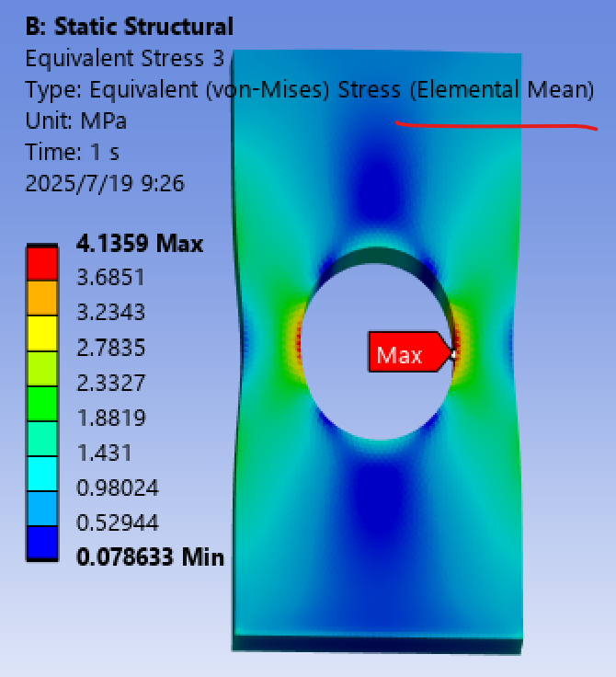The image size is (616, 677).
Task: Click the 2.7835 legend value
Action: [110, 348]
